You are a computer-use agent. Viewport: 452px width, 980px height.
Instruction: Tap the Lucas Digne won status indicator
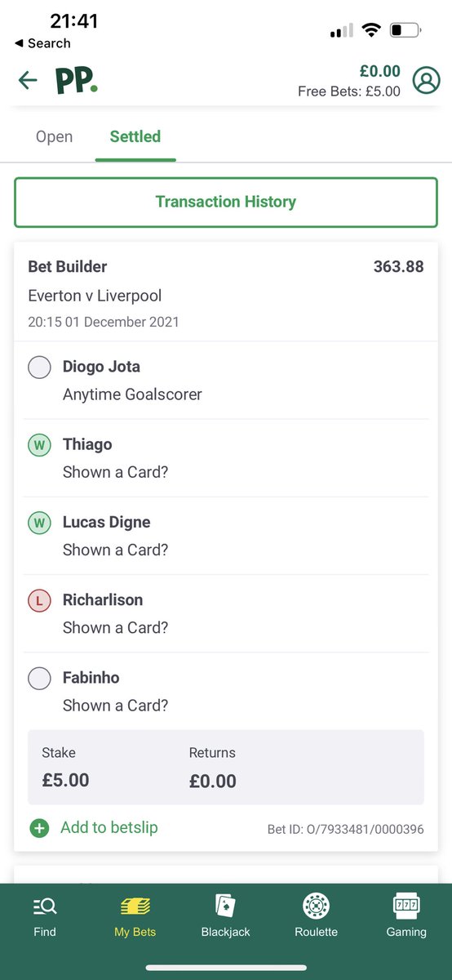39,523
